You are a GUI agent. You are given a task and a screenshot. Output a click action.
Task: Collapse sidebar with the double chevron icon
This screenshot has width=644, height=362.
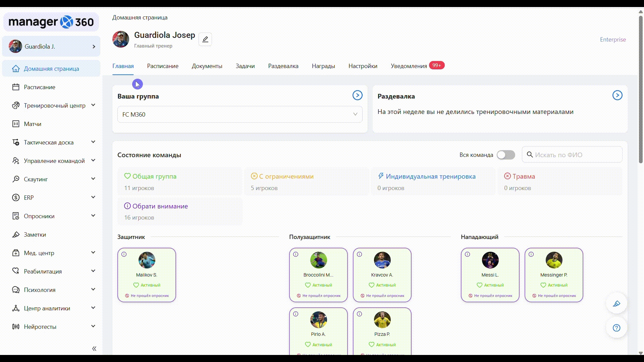pyautogui.click(x=94, y=349)
